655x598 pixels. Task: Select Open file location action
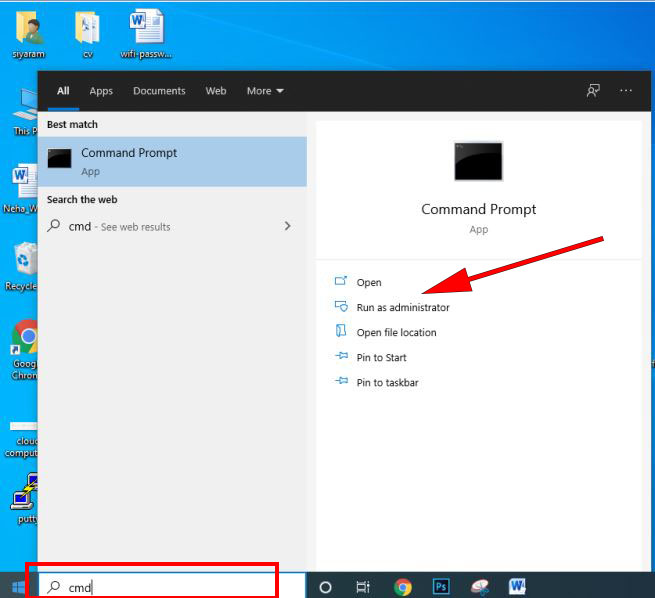point(396,333)
